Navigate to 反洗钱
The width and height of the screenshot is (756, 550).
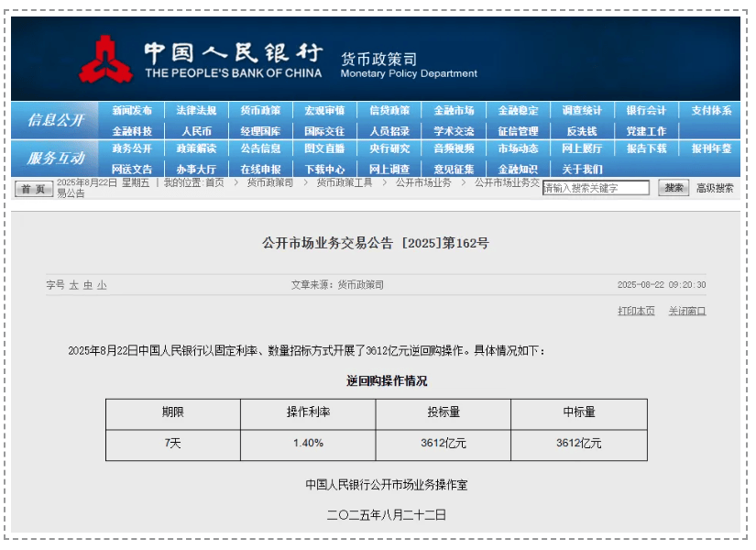pyautogui.click(x=582, y=131)
